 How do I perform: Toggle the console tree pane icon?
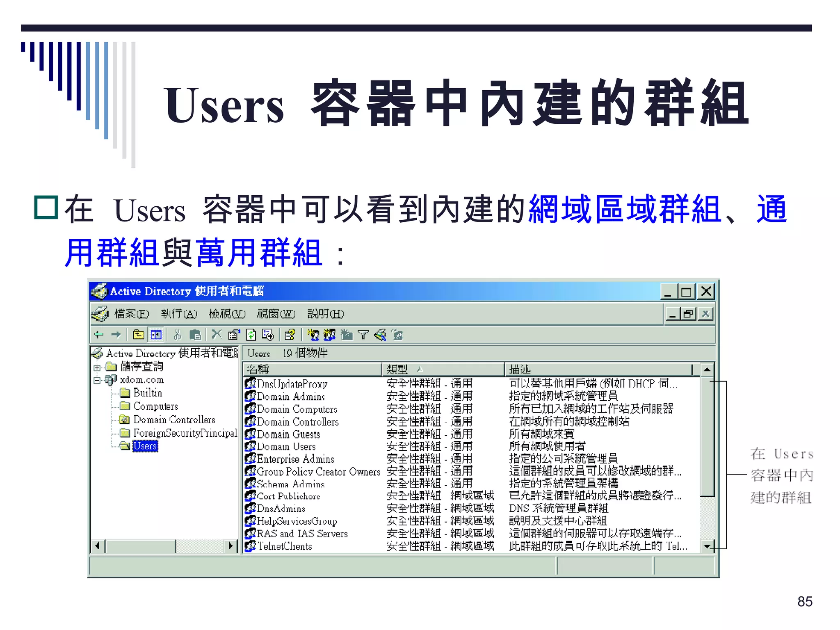(156, 335)
